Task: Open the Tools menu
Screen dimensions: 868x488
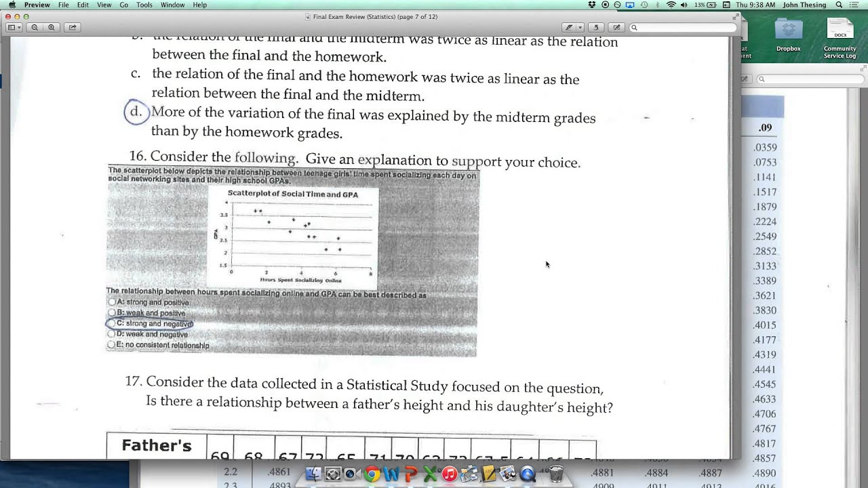Action: click(144, 5)
